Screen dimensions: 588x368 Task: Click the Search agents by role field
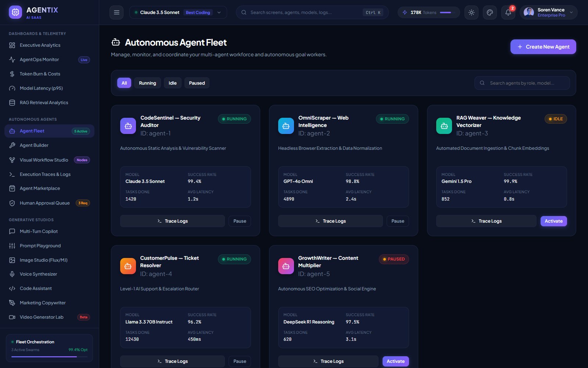point(522,83)
